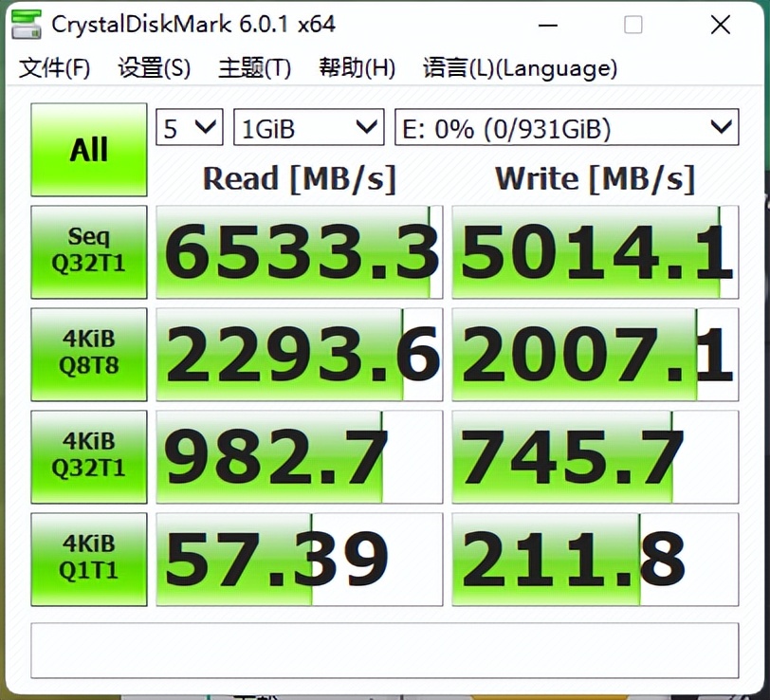Open the 帮助(H) menu
This screenshot has width=770, height=700.
coord(357,67)
